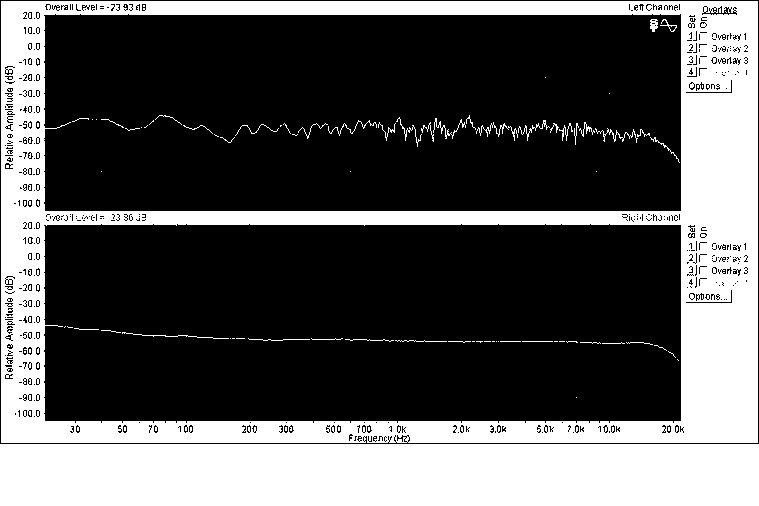The image size is (759, 506).
Task: Click Set button 1 for Left Channel overlays
Action: (692, 36)
